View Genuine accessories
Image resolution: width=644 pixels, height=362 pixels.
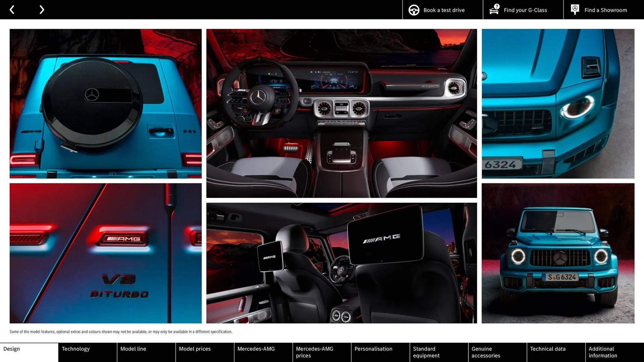tap(486, 352)
